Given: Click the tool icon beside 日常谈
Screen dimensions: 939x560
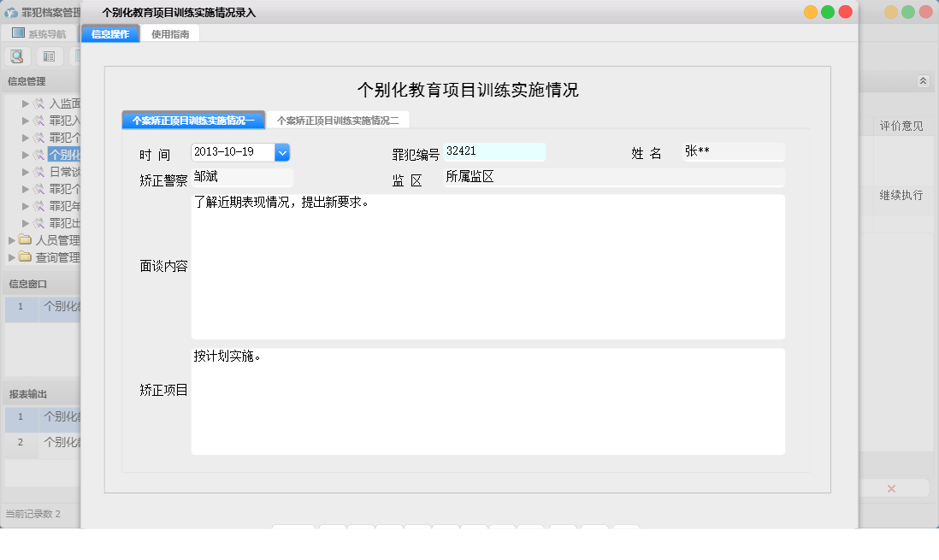Looking at the screenshot, I should pos(39,172).
